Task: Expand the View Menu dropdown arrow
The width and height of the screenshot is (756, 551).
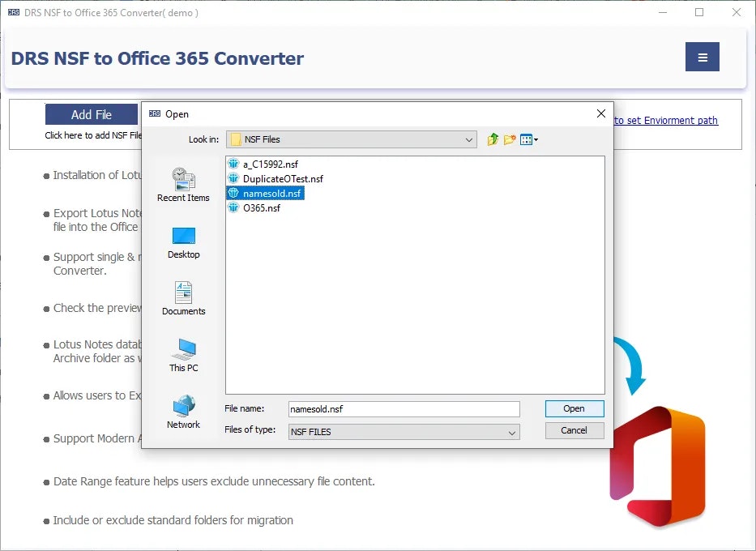Action: (534, 139)
